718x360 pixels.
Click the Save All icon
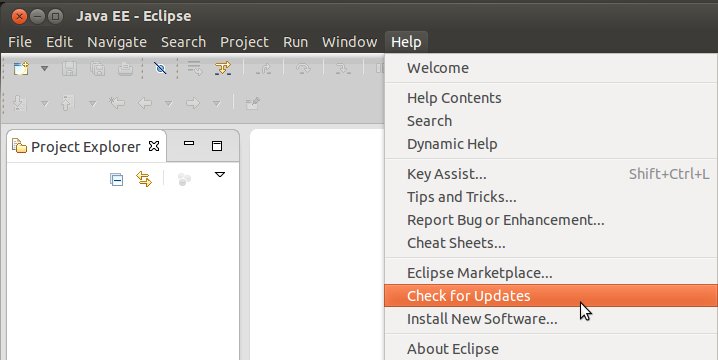[x=98, y=69]
